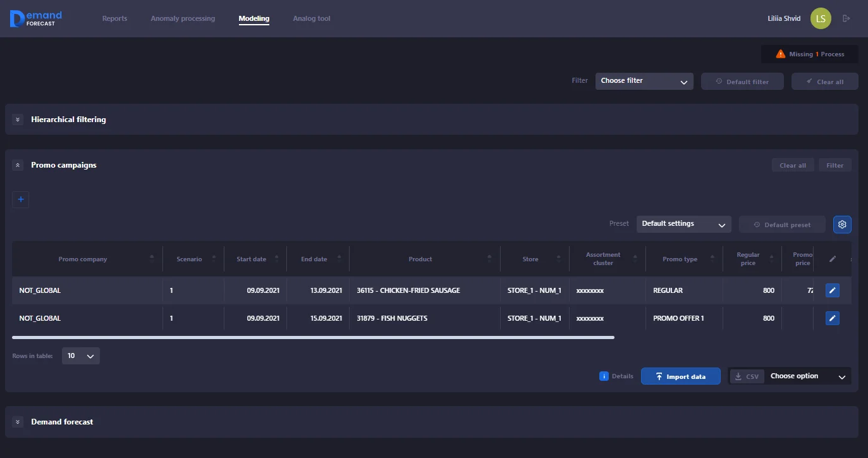Edit the Fish Nuggets row

click(x=833, y=318)
